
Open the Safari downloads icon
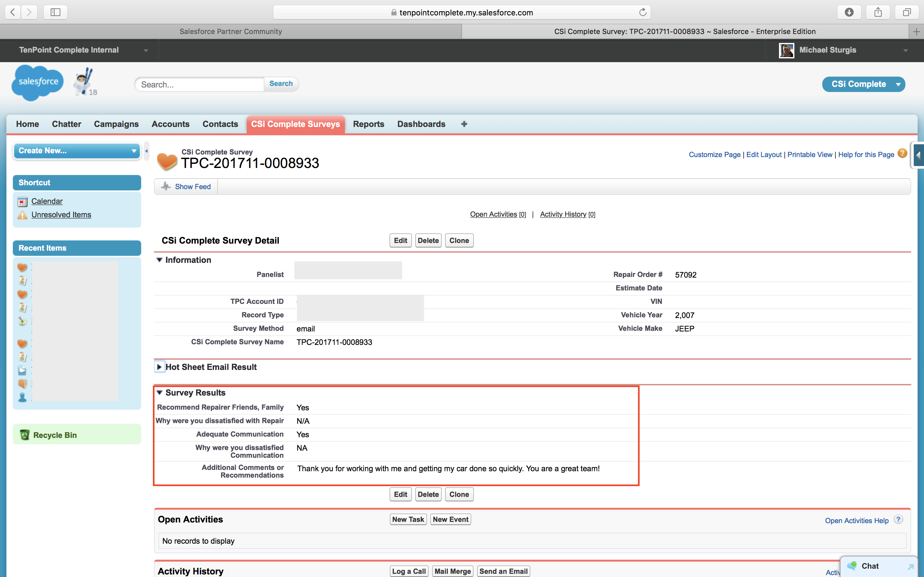(x=849, y=12)
